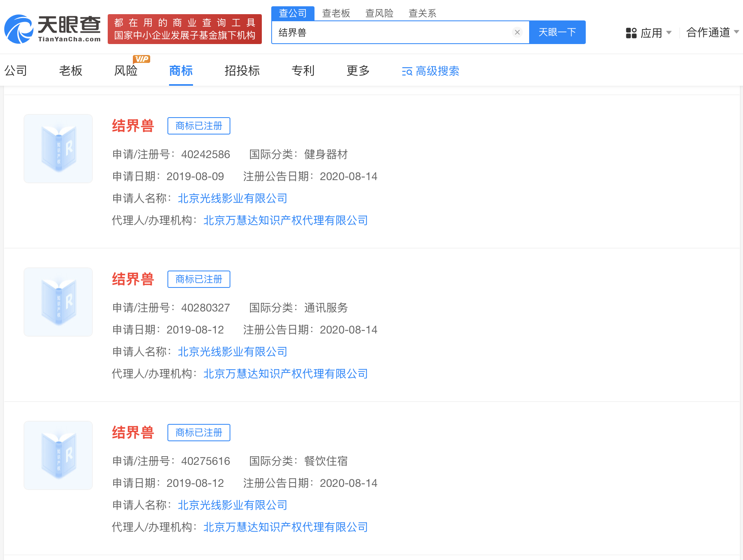
Task: Open trademark thumbnail for 40280327
Action: [x=58, y=302]
